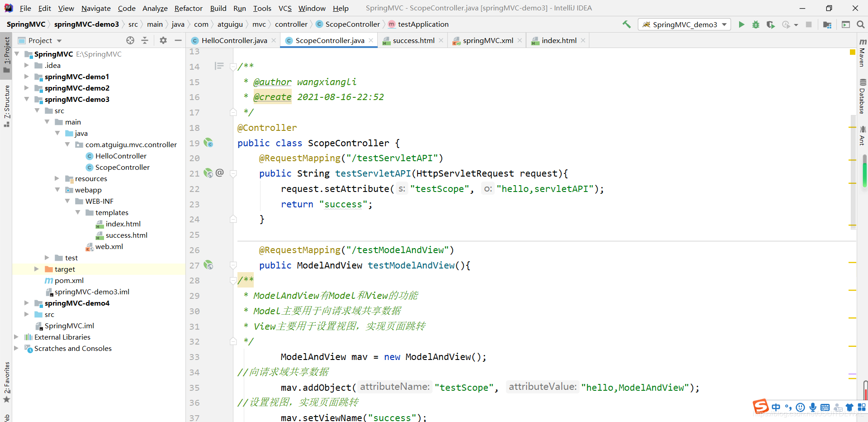Collapse the templates folder
The width and height of the screenshot is (868, 422).
tap(78, 212)
